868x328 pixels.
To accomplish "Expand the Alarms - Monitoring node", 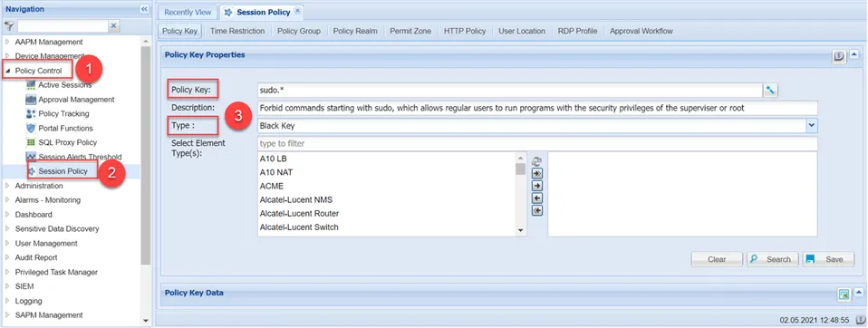I will [8, 199].
